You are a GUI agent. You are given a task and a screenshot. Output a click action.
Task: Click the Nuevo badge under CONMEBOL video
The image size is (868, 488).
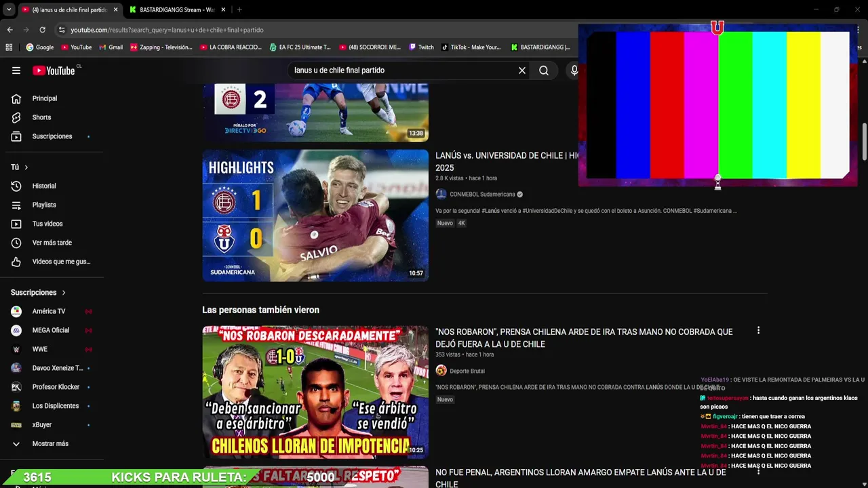coord(445,223)
